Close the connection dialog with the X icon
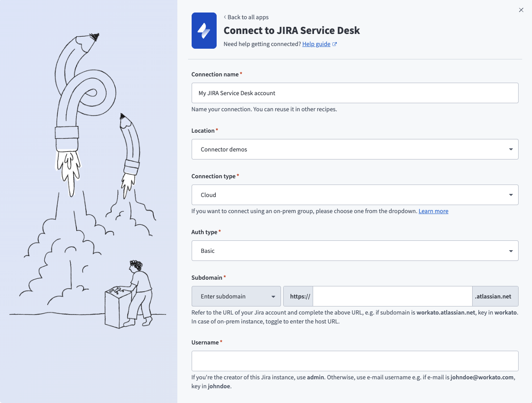The height and width of the screenshot is (403, 532). [521, 10]
